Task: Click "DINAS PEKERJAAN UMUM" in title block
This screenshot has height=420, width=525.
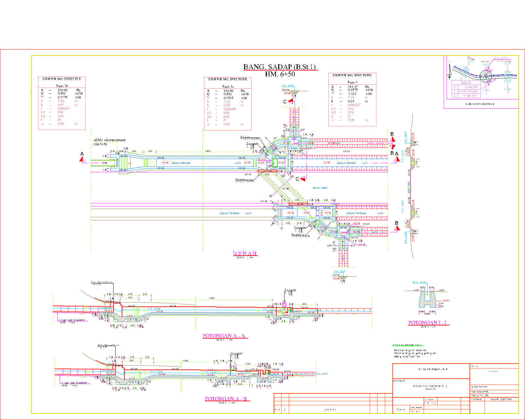Action: 433,369
